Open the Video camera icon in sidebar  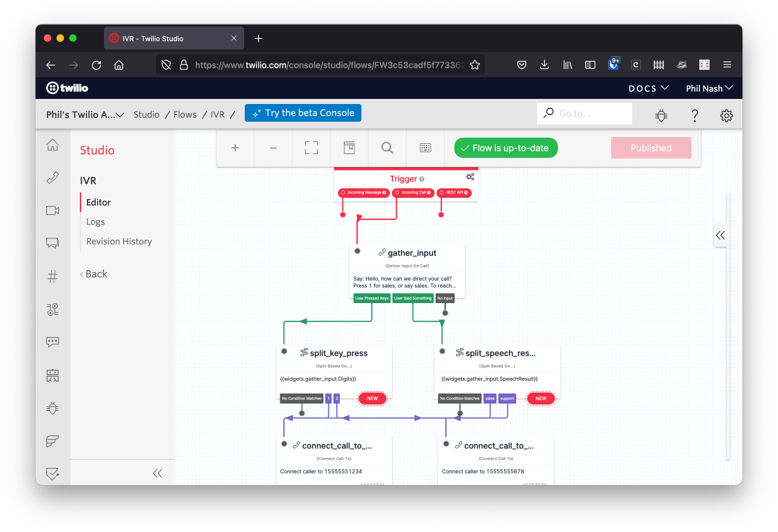tap(53, 211)
